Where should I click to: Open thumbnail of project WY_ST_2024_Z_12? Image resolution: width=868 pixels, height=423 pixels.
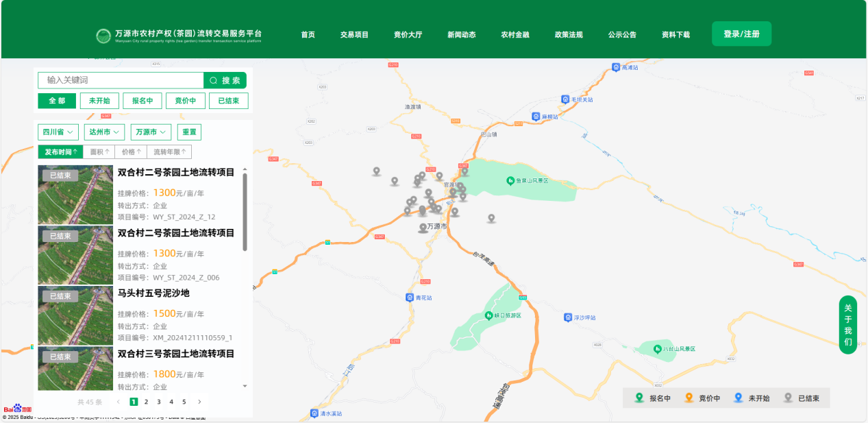75,195
